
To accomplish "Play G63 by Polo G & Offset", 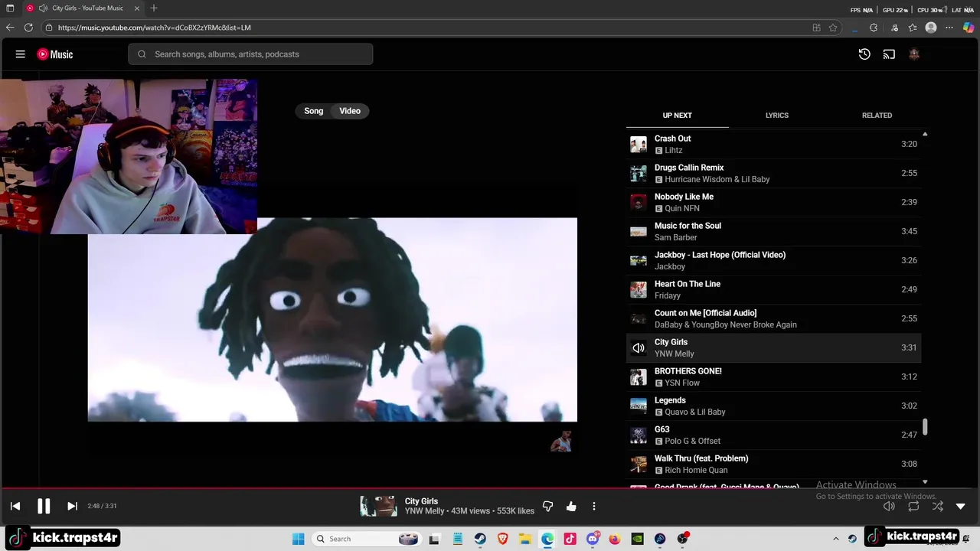I will click(x=773, y=435).
